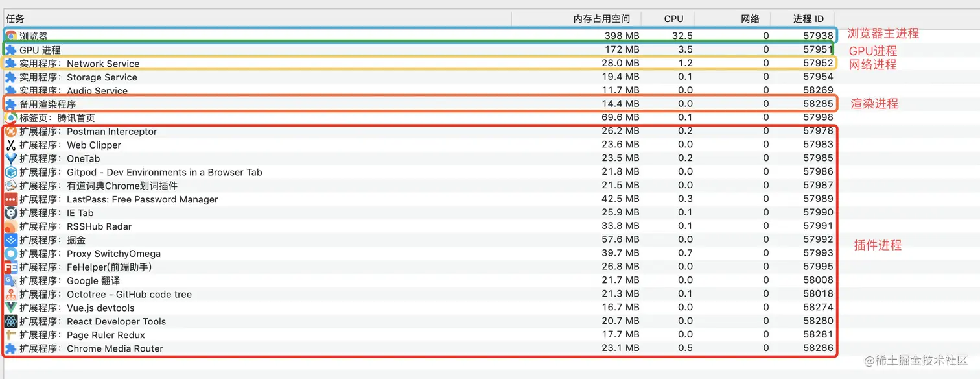Image resolution: width=980 pixels, height=379 pixels.
Task: Click the Page Ruler Redux icon
Action: pyautogui.click(x=11, y=336)
